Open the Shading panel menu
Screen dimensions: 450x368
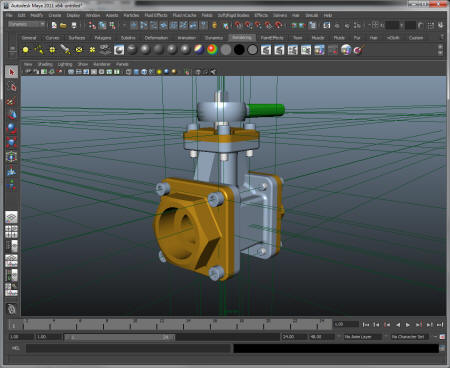[x=45, y=64]
